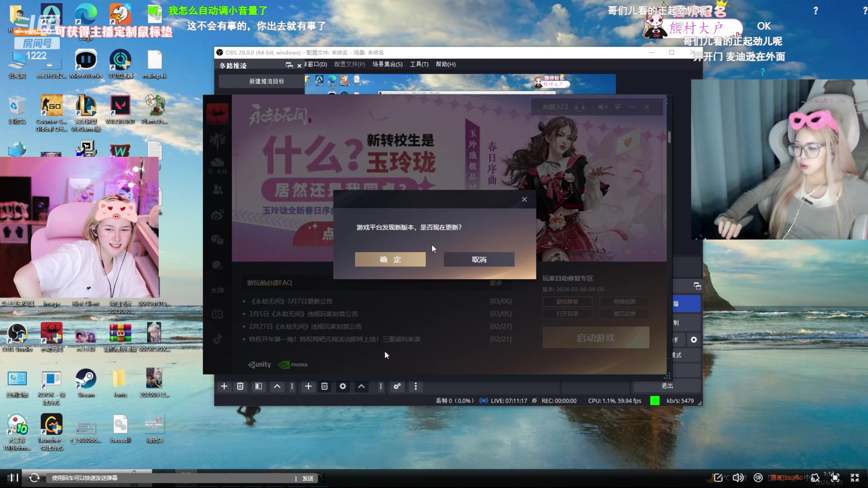
Task: Select the 回收站 recycle bin icon
Action: pyautogui.click(x=17, y=110)
